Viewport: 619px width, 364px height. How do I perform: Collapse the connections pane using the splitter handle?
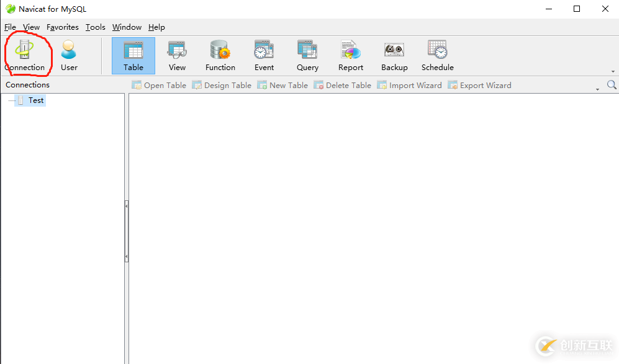(x=126, y=231)
